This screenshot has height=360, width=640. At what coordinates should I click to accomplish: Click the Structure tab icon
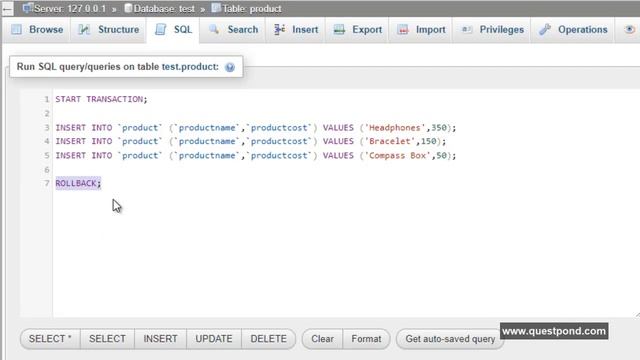84,29
